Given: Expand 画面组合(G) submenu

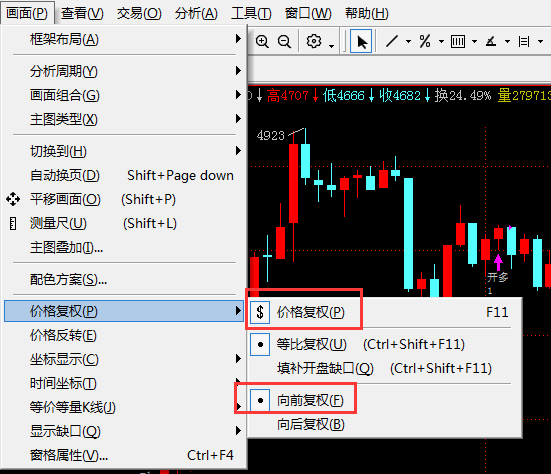Looking at the screenshot, I should click(x=124, y=95).
